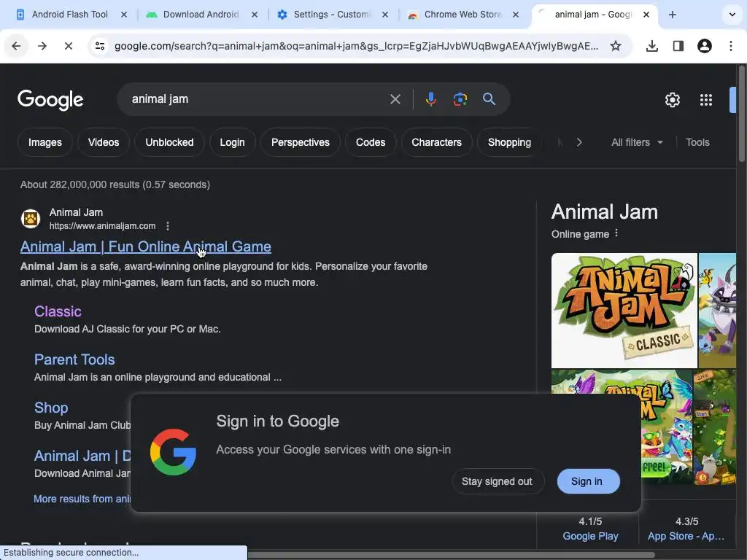Start voice search with microphone icon
This screenshot has height=560, width=747.
[x=430, y=99]
